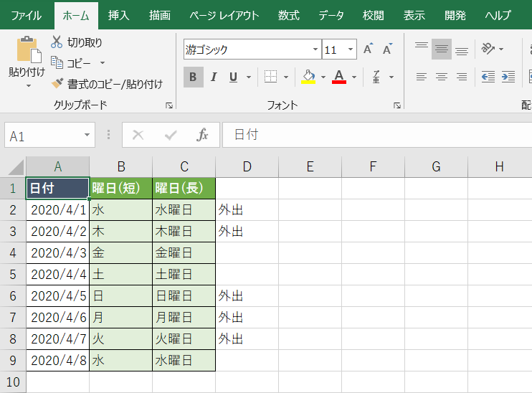This screenshot has width=532, height=393.
Task: Expand the orientation dropdown arrow
Action: pyautogui.click(x=501, y=49)
